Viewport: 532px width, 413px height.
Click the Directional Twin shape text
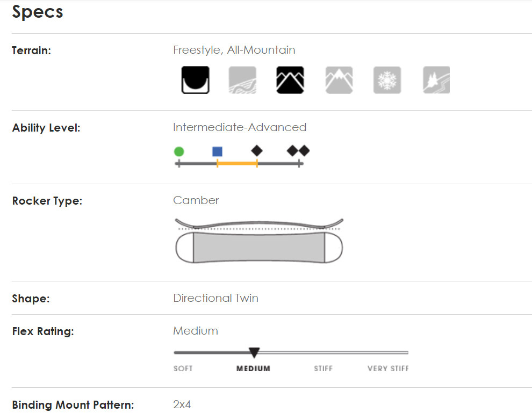(215, 298)
